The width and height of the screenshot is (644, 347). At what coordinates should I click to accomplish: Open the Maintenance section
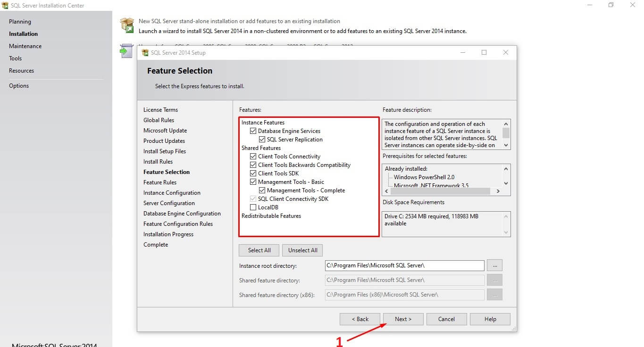click(25, 46)
